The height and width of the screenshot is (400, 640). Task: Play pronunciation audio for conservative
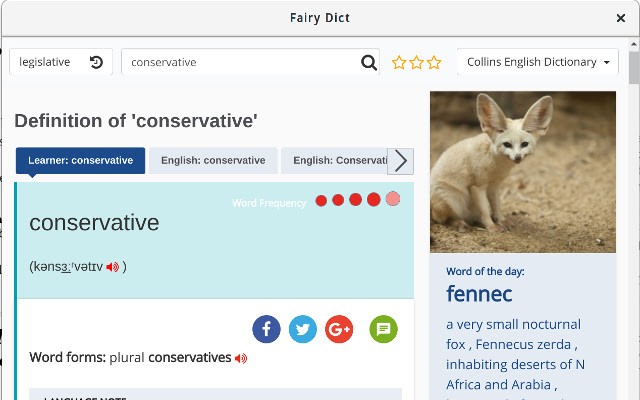[113, 267]
